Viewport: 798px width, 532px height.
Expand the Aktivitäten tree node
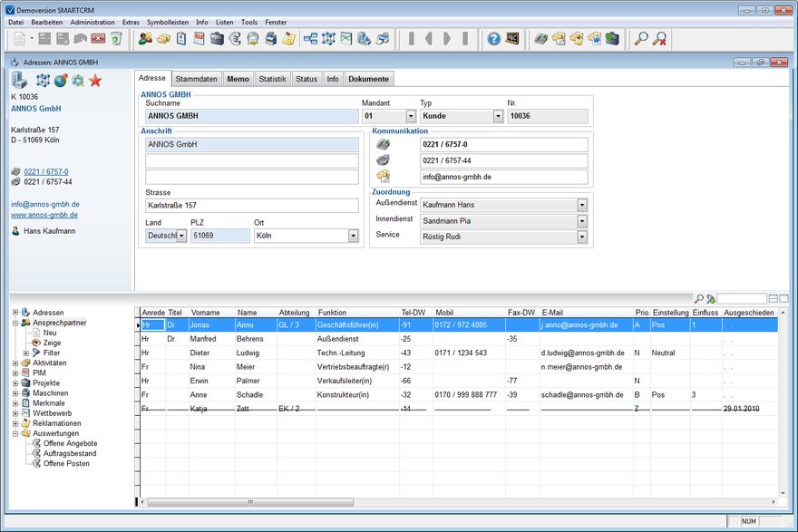point(15,363)
